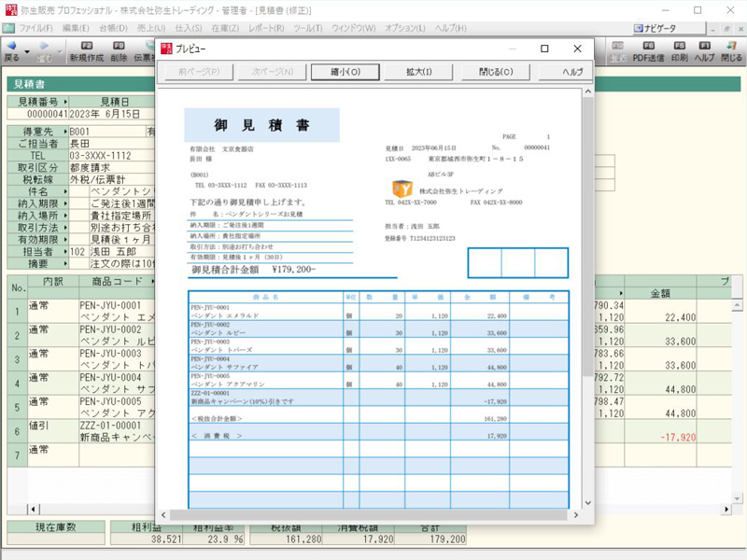Click the preview horizontal scroll-left arrow
This screenshot has height=560, width=747.
click(x=163, y=515)
